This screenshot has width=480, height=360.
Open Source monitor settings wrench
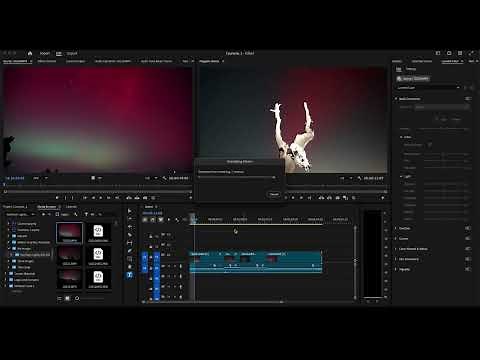tap(165, 178)
